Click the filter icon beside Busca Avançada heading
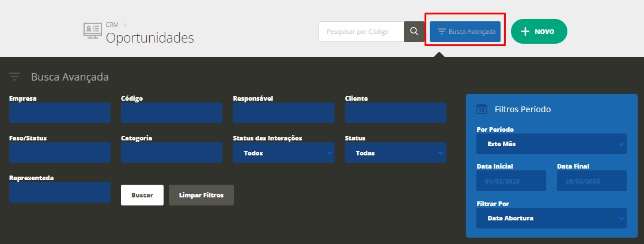 click(15, 77)
